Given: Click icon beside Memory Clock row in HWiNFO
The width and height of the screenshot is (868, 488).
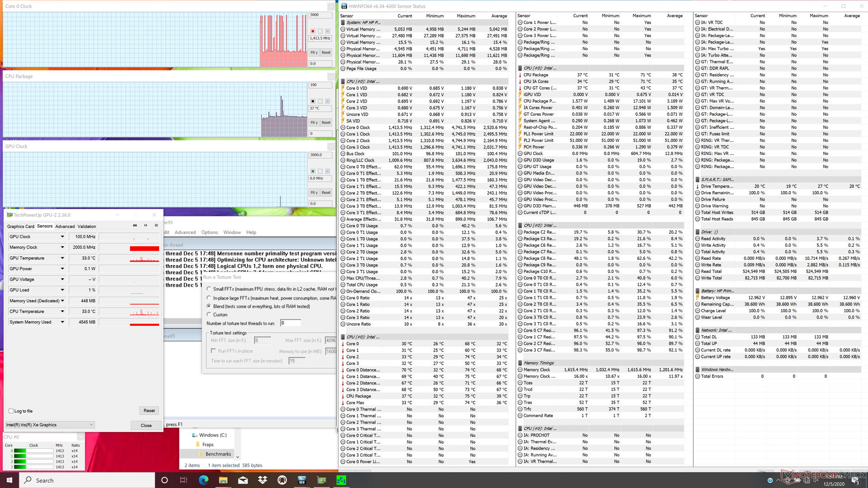Looking at the screenshot, I should (x=520, y=370).
